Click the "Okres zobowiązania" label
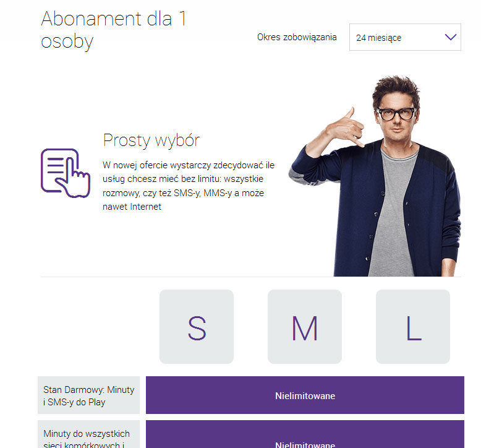The height and width of the screenshot is (448, 481). click(x=297, y=37)
